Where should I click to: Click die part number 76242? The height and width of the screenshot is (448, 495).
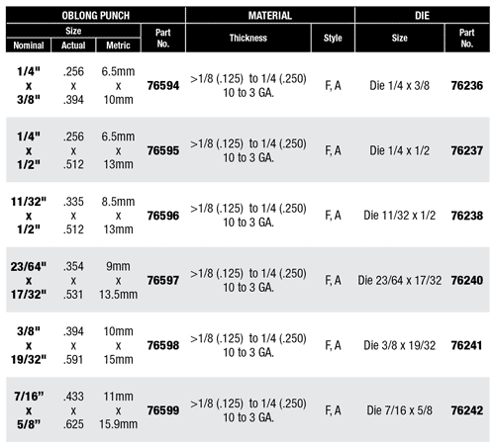click(467, 410)
